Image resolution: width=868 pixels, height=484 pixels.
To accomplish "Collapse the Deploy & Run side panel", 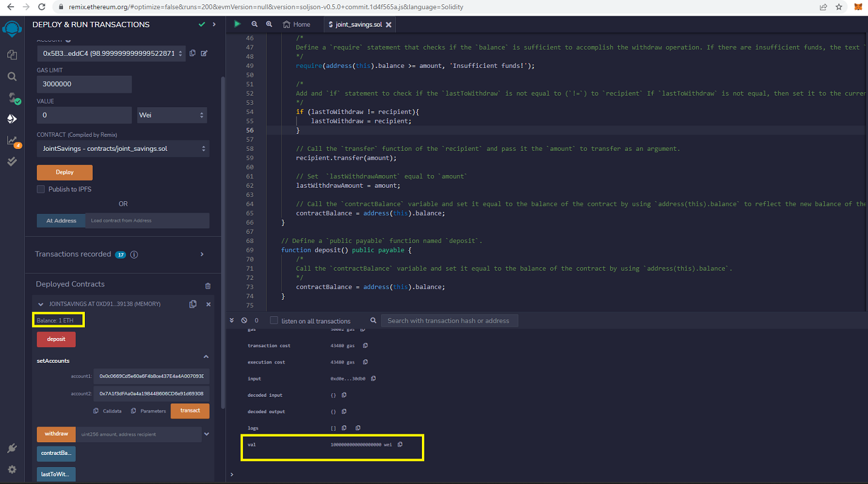I will click(214, 24).
